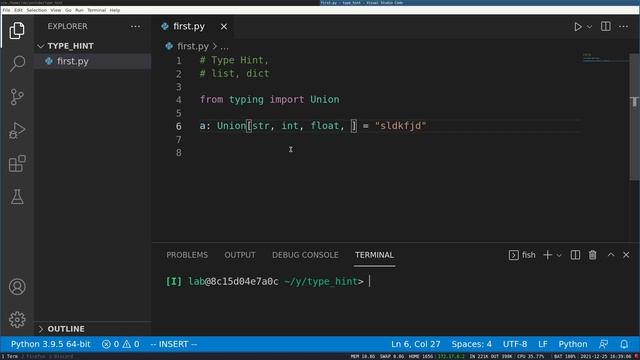Open the Edit menu

[x=18, y=10]
